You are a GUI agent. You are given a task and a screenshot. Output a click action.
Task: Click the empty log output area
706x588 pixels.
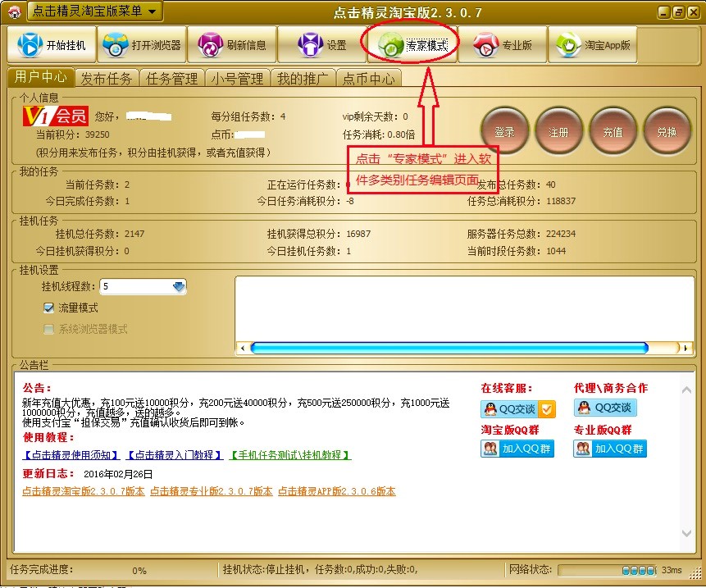(464, 309)
